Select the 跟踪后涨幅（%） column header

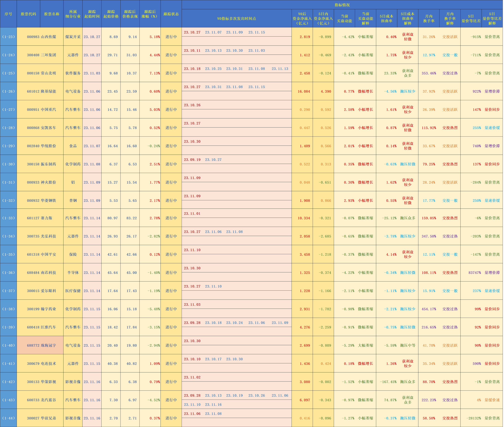point(150,14)
